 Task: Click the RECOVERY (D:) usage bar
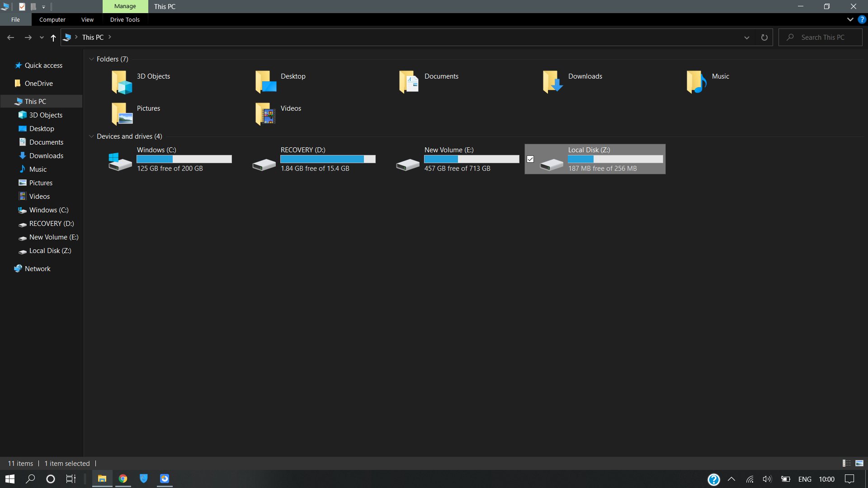[328, 159]
